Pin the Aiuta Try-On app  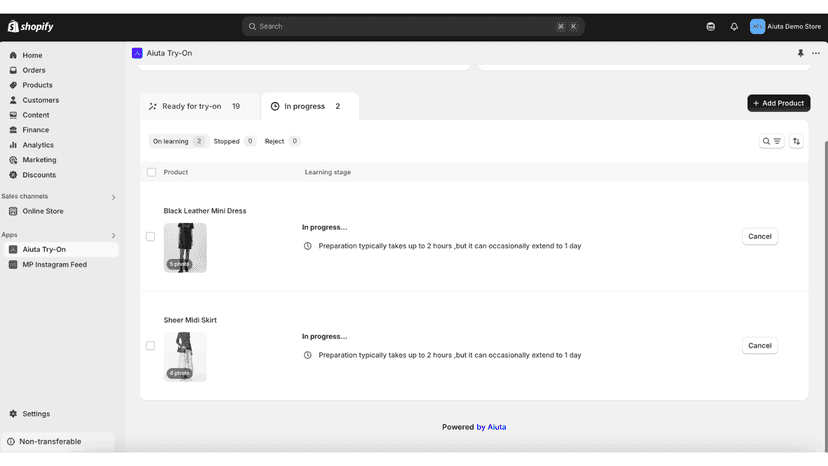coord(801,53)
